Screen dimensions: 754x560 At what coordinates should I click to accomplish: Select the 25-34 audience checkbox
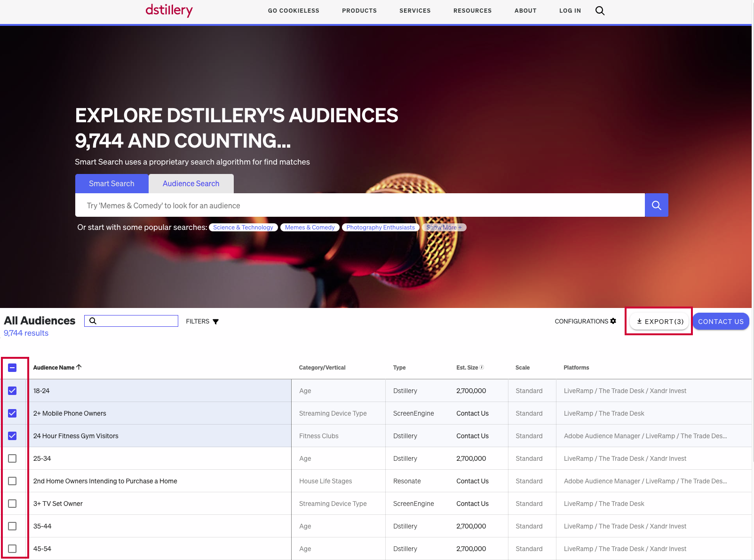tap(12, 458)
